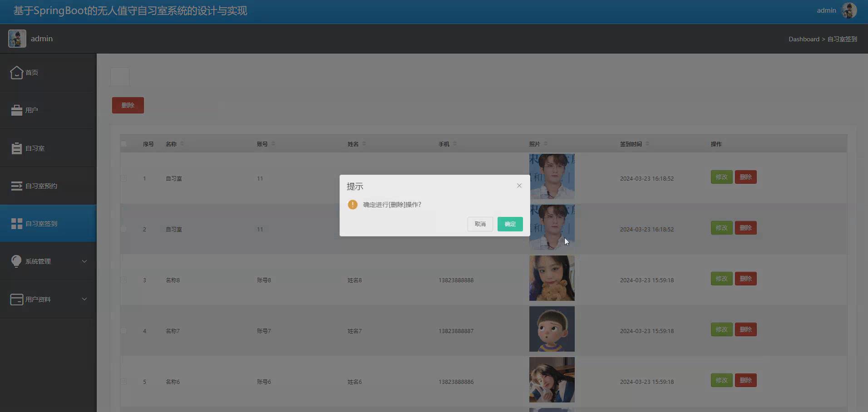Open the photo thumbnail in row 1

552,177
